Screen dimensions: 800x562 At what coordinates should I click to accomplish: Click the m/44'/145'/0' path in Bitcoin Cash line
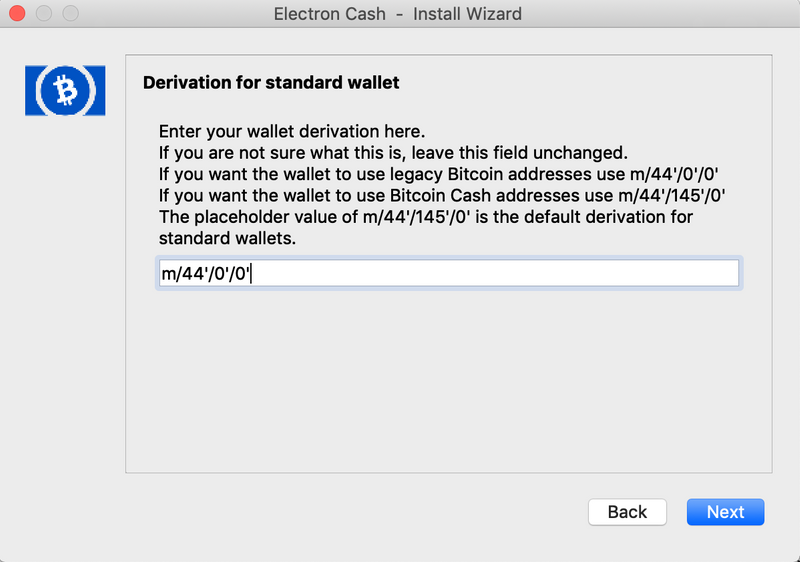(x=672, y=196)
